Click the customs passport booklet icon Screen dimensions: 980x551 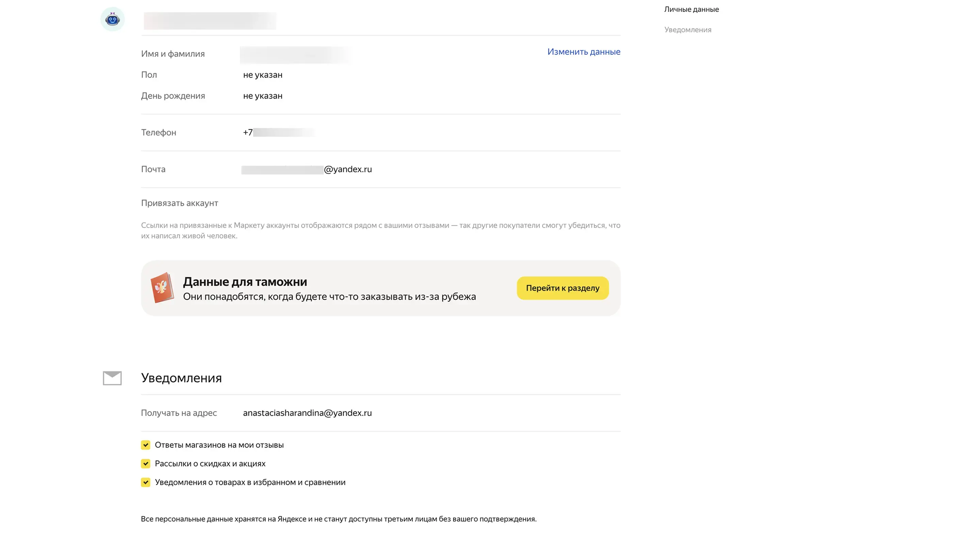[x=162, y=287]
